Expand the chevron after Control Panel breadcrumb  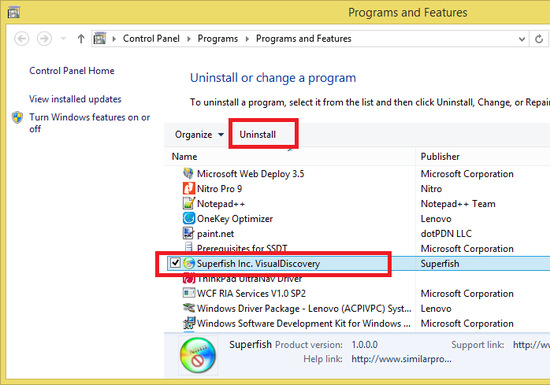[x=189, y=39]
